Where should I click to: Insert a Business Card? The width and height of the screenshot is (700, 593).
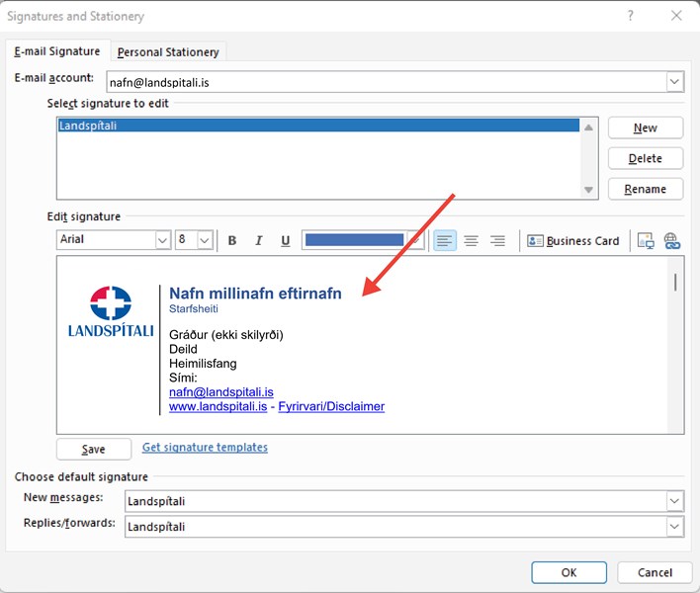point(573,240)
